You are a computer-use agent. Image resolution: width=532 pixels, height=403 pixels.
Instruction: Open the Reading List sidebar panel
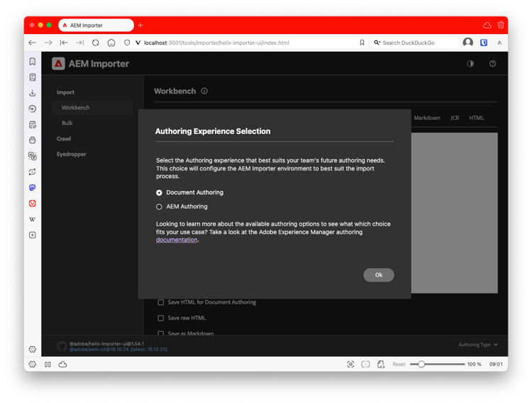pos(32,77)
